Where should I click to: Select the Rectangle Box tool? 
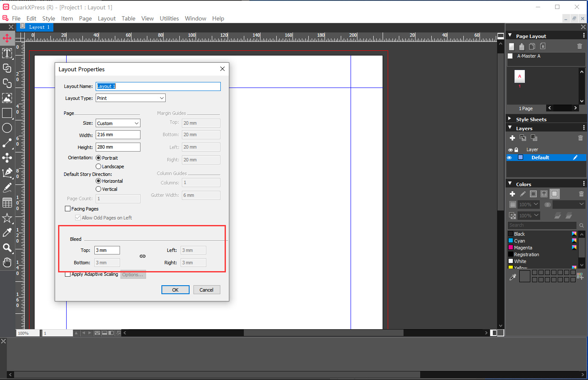[x=7, y=113]
